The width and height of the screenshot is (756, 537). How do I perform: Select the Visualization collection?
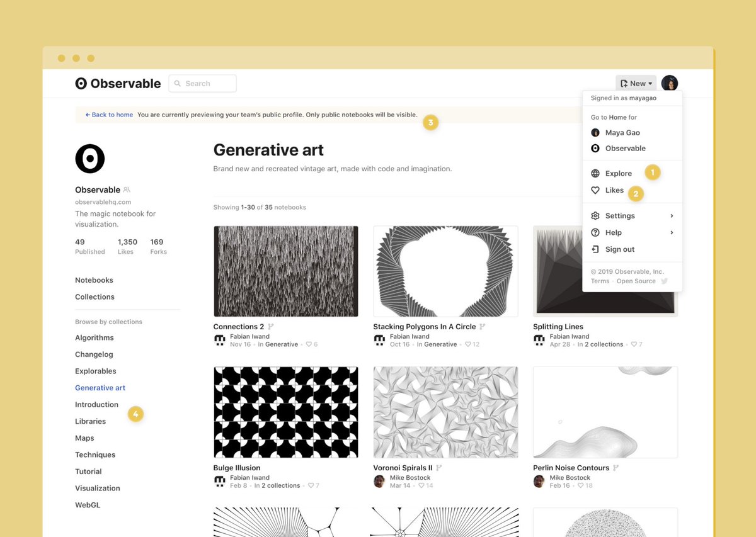(98, 488)
